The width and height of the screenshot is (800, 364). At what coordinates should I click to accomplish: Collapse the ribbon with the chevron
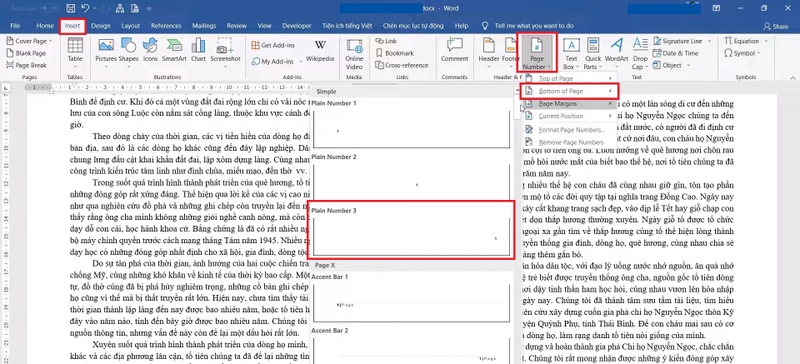(792, 78)
